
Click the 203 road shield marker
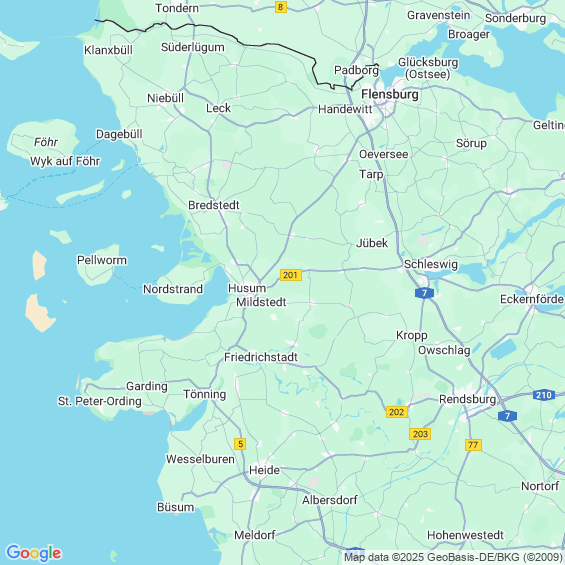(x=420, y=434)
